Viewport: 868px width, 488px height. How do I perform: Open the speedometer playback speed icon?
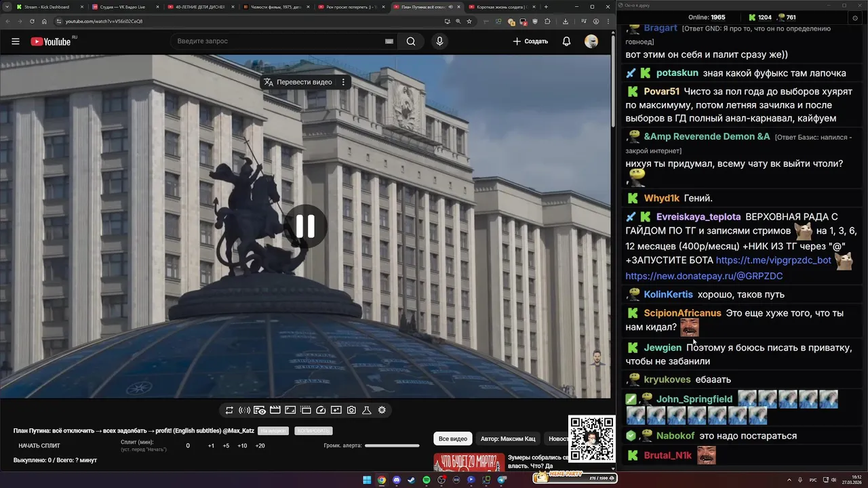[x=321, y=410]
